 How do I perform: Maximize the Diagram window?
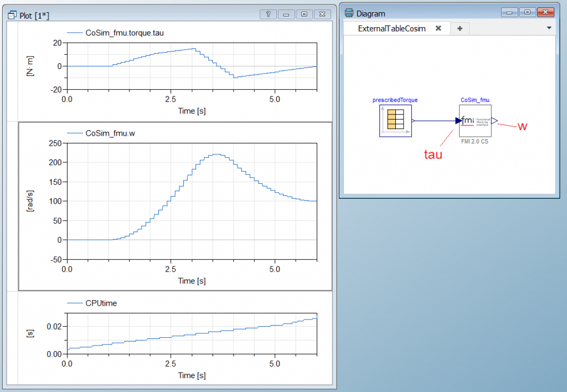pyautogui.click(x=527, y=12)
